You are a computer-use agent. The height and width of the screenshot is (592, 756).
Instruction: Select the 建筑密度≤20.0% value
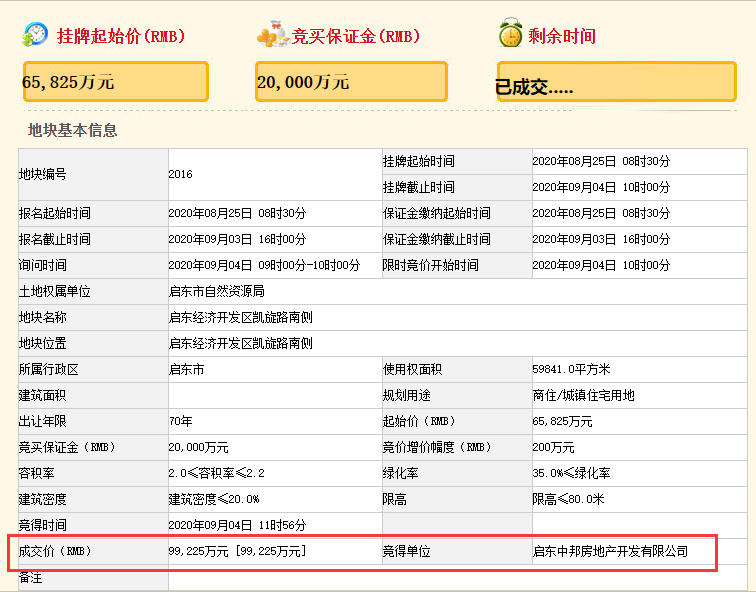point(214,499)
